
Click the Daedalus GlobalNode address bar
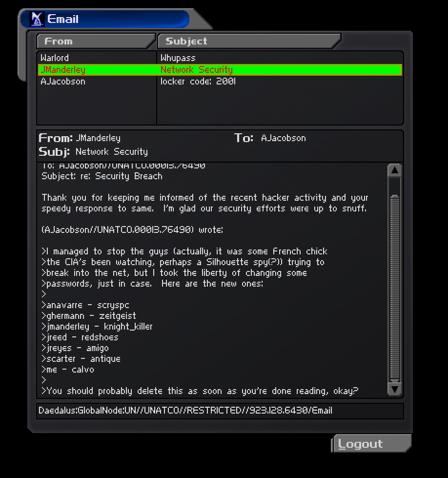click(220, 411)
